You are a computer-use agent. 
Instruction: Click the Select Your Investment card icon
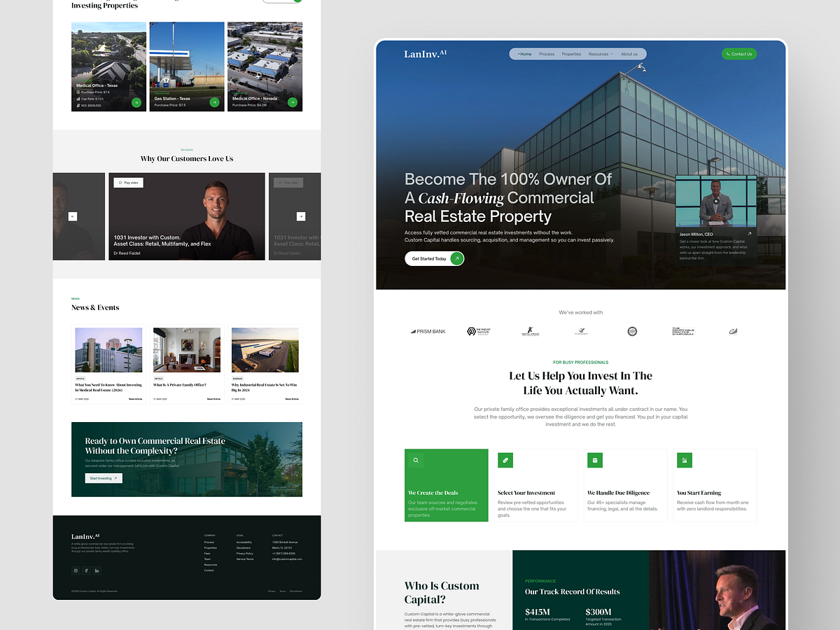click(505, 460)
